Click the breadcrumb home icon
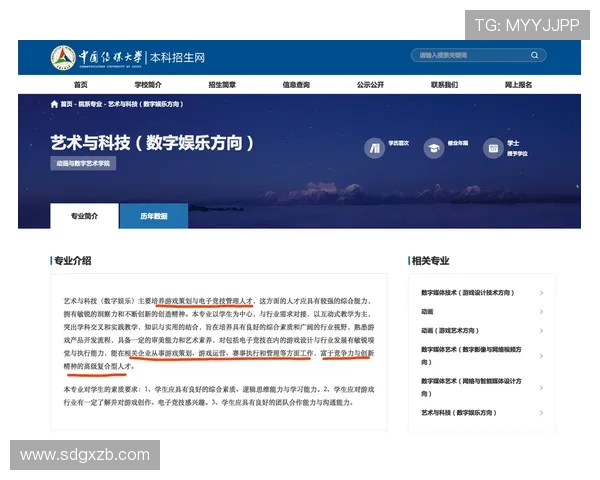This screenshot has height=480, width=600. [54, 104]
